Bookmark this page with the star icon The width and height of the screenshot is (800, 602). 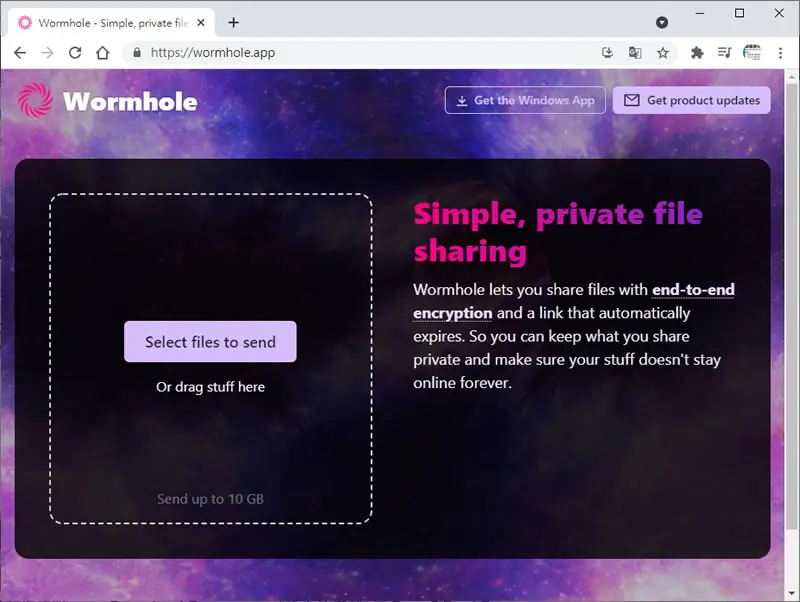click(x=663, y=53)
